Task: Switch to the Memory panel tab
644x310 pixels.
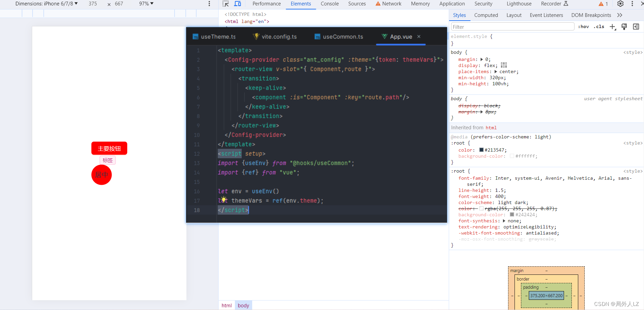Action: (420, 4)
